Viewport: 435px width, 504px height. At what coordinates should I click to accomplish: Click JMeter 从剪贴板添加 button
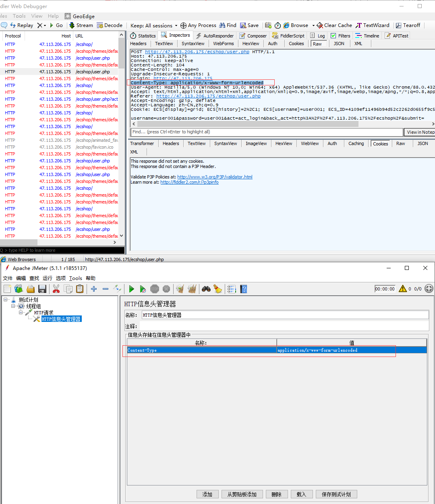point(242,494)
